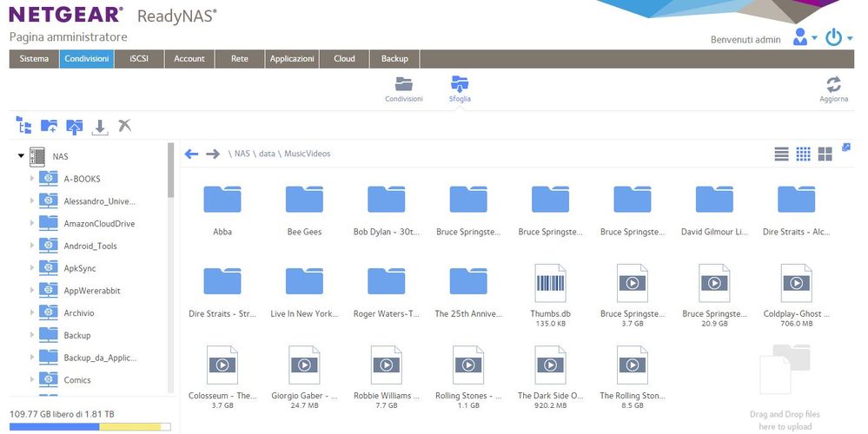The width and height of the screenshot is (868, 434).
Task: Expand the A-BOOKS tree node
Action: tap(31, 179)
